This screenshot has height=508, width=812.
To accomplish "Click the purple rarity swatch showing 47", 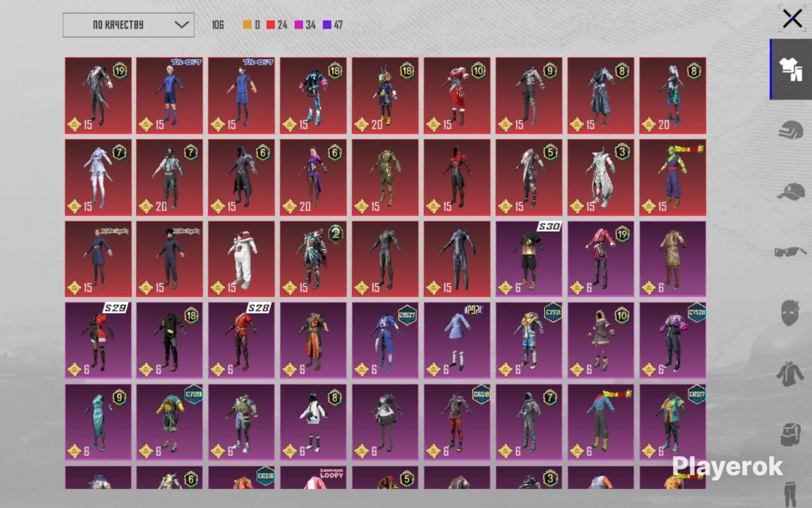I will 327,25.
